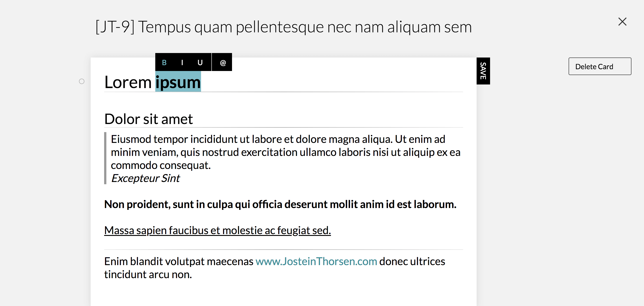644x306 pixels.
Task: Click the @ link button in the toolbar
Action: [223, 62]
